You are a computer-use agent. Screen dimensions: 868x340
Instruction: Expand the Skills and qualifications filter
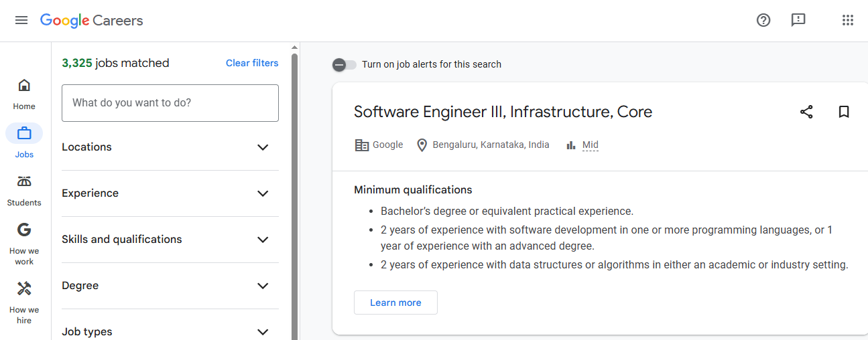click(x=170, y=240)
